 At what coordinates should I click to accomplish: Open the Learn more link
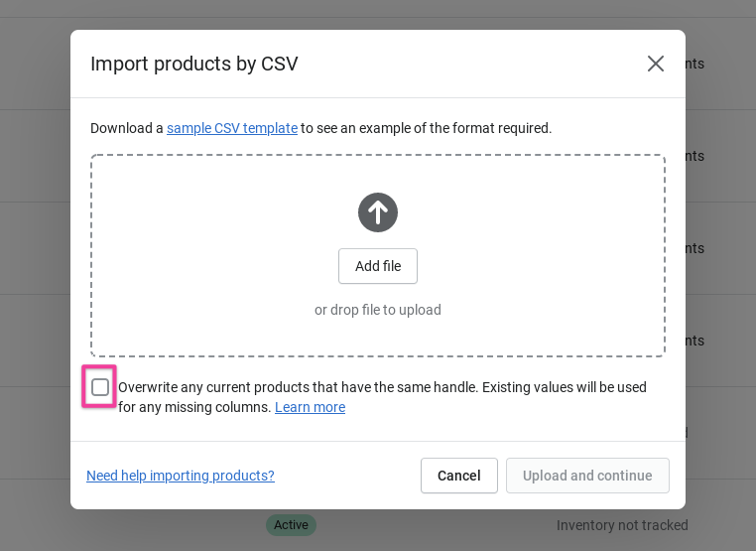click(310, 407)
